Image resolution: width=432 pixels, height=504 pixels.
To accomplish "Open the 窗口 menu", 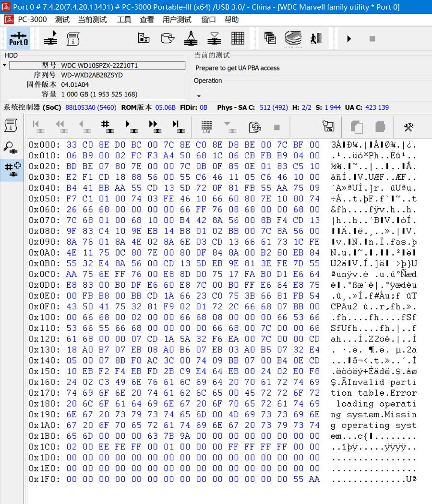I will (208, 20).
